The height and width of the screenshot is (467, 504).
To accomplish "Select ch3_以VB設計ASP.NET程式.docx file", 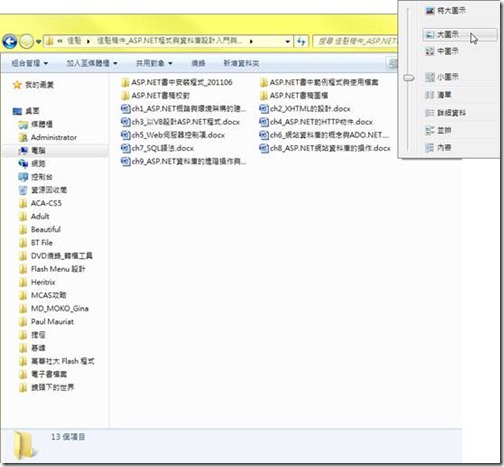I will [180, 122].
